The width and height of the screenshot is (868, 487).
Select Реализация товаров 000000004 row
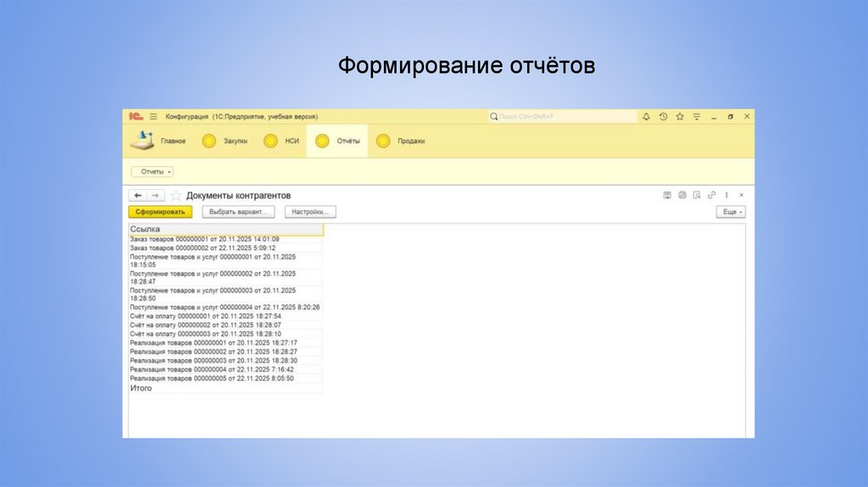click(225, 370)
